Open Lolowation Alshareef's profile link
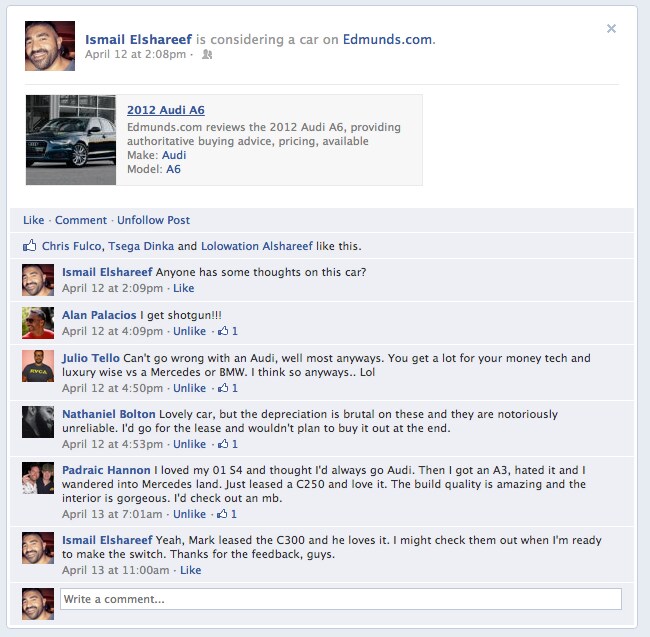Image resolution: width=650 pixels, height=637 pixels. pyautogui.click(x=257, y=246)
